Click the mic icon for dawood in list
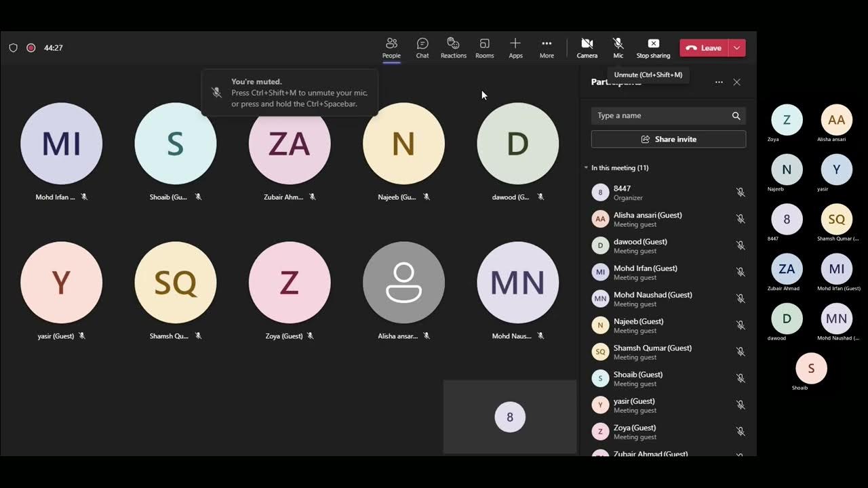 pos(741,245)
